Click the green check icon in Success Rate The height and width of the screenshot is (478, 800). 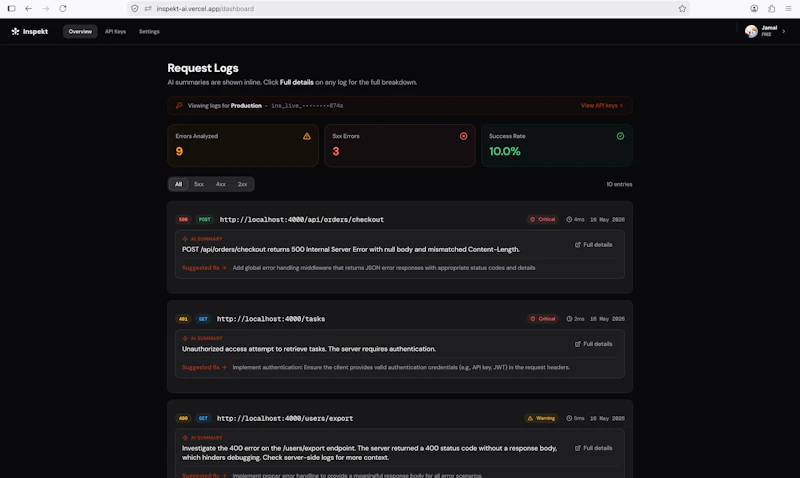(x=620, y=136)
